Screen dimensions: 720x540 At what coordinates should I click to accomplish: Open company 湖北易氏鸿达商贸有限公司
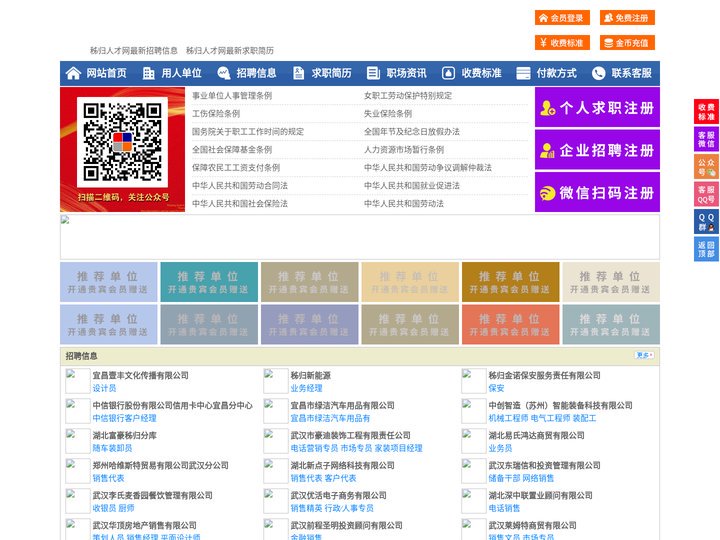pos(536,435)
